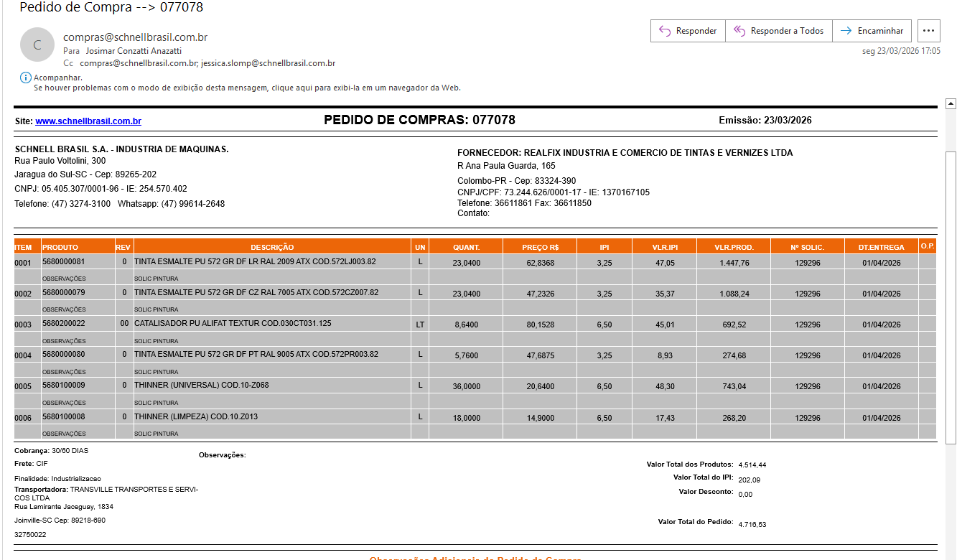Click the PEDIDO DE COMPRAS: 077078 heading
The height and width of the screenshot is (560, 957).
click(419, 120)
